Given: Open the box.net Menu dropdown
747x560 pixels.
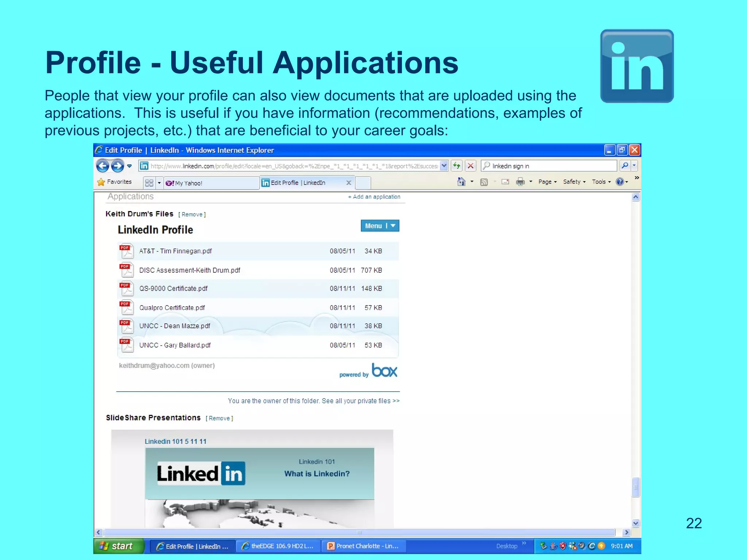Looking at the screenshot, I should [380, 226].
